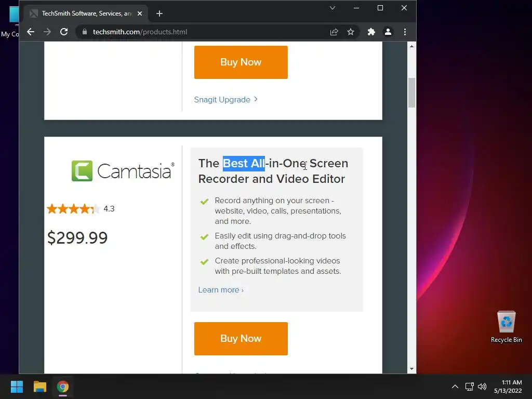Open the taskbar clock and date
Viewport: 532px width, 399px height.
pyautogui.click(x=508, y=387)
